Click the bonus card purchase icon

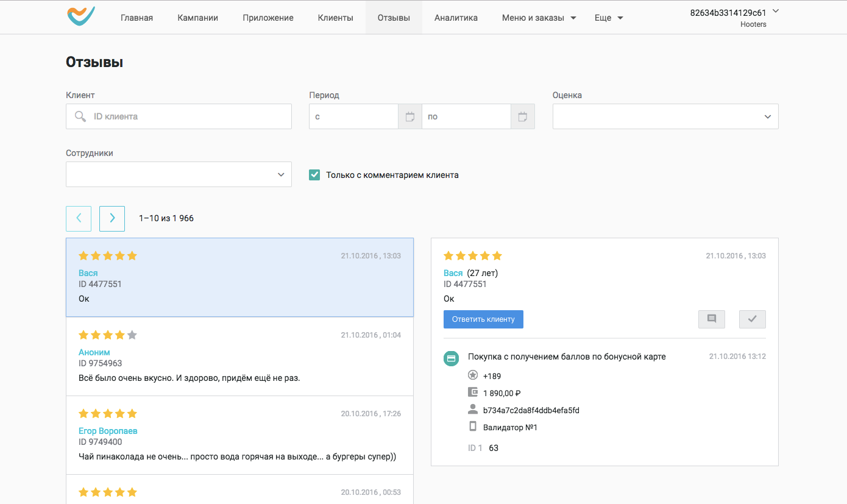[452, 358]
